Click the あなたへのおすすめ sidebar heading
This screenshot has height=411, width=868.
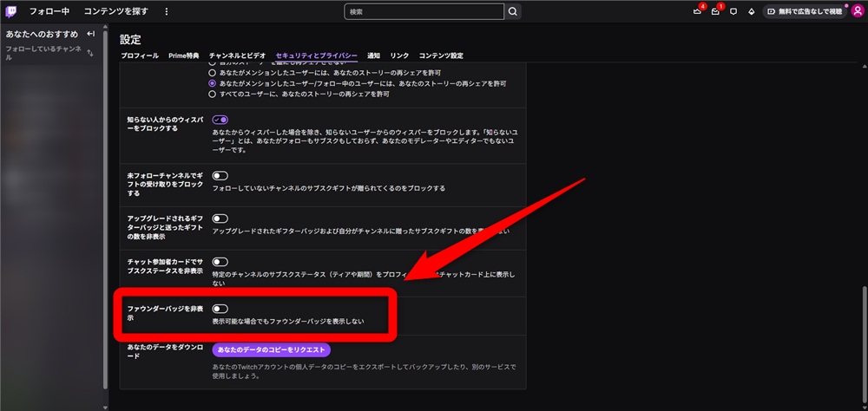click(42, 35)
